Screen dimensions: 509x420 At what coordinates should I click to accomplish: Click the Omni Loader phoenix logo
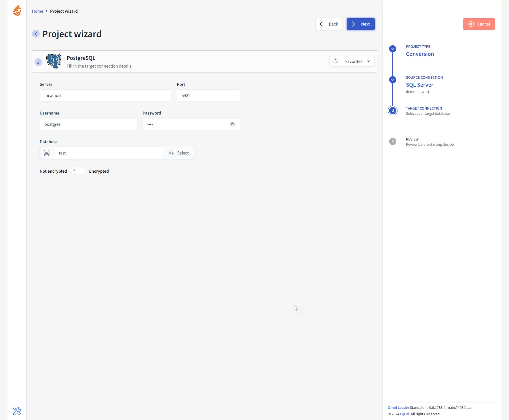pyautogui.click(x=17, y=11)
